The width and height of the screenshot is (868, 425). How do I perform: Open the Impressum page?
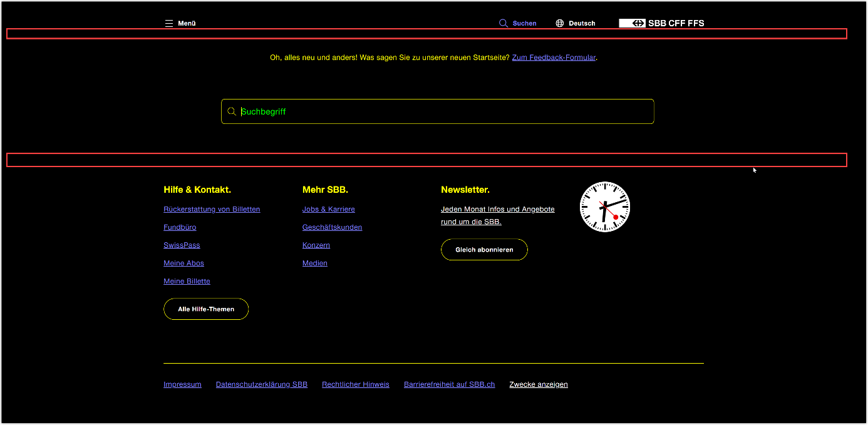point(182,384)
